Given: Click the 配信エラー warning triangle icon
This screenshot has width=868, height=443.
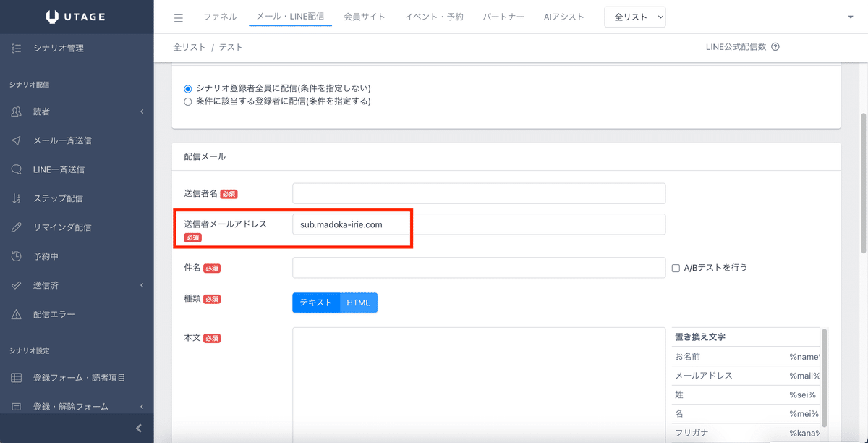Looking at the screenshot, I should 17,314.
